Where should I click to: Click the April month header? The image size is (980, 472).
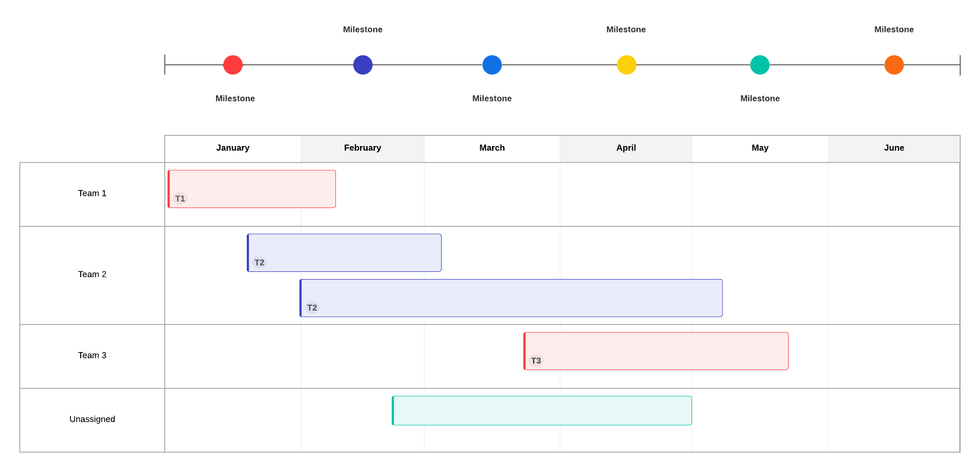(x=626, y=148)
